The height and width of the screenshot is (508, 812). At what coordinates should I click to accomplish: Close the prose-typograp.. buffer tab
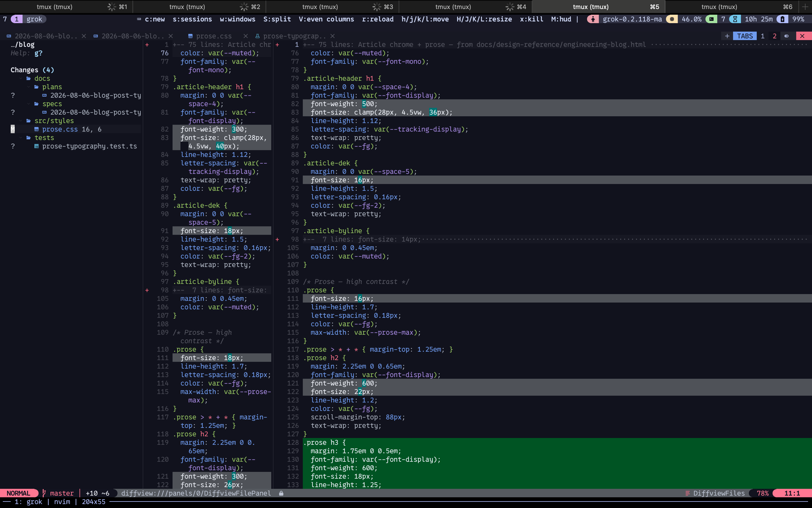point(332,36)
